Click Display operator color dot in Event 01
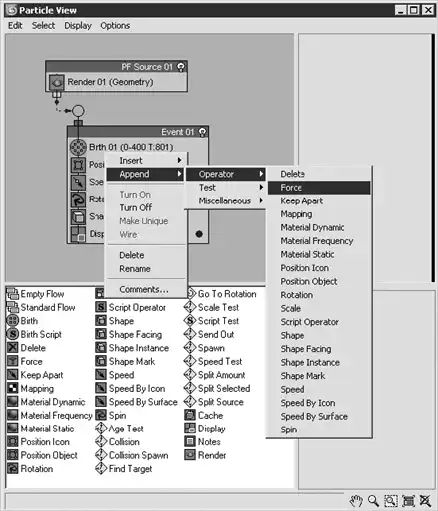Screen dimensions: 438x511 (x=199, y=234)
